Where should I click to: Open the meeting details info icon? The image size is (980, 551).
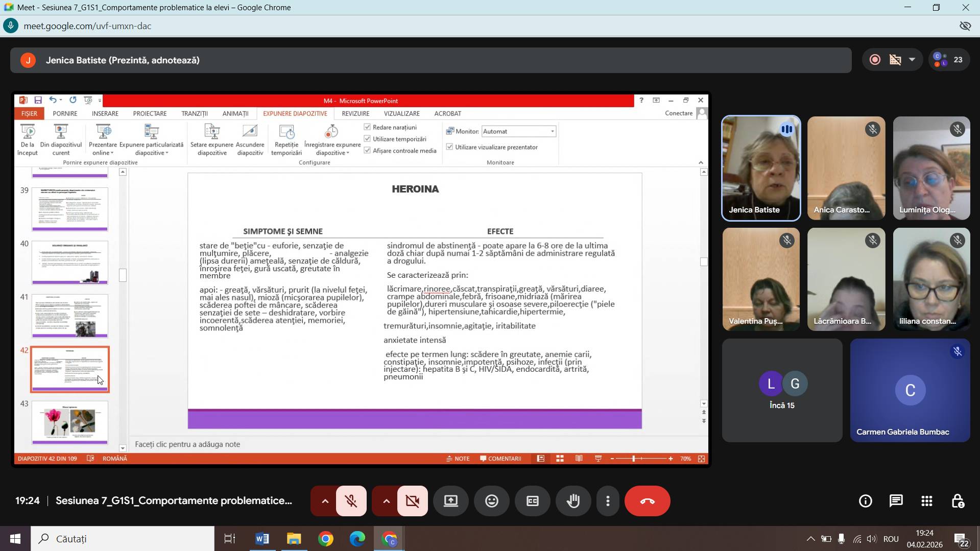[x=865, y=501]
